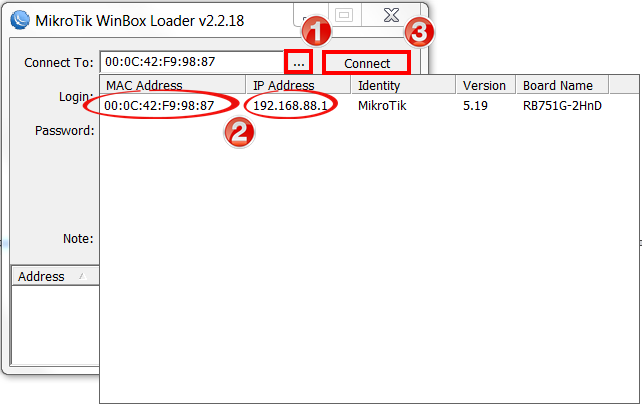Image resolution: width=642 pixels, height=406 pixels.
Task: Click the 5.19 version cell in the row
Action: tap(475, 106)
